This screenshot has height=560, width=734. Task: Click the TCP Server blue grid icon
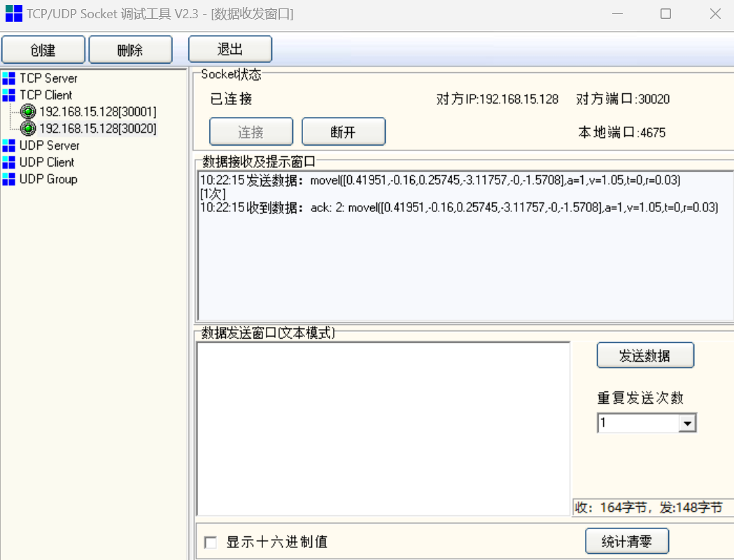coord(8,78)
